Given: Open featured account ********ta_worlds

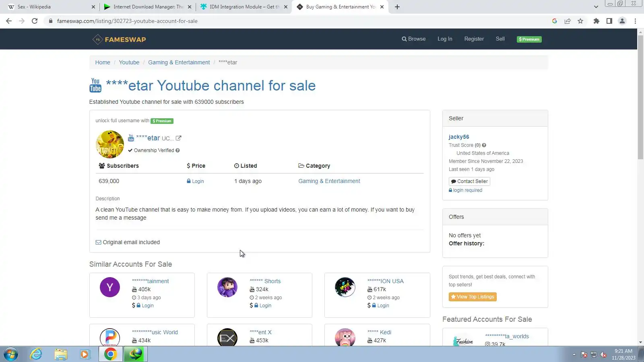Looking at the screenshot, I should point(507,336).
